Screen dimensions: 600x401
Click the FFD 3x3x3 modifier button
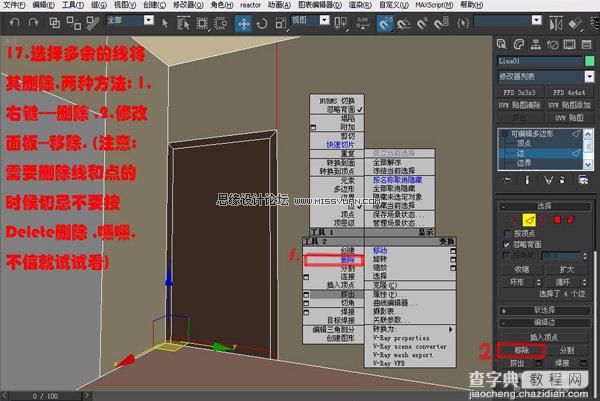(519, 93)
